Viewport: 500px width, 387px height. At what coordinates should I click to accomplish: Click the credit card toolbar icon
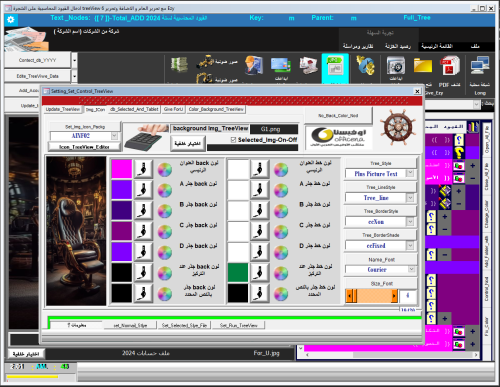(x=281, y=65)
